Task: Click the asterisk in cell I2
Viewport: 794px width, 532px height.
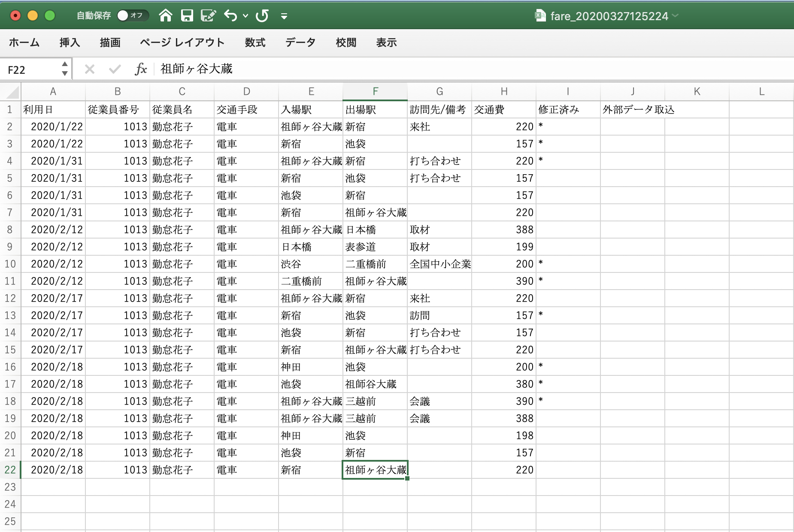Action: pyautogui.click(x=541, y=126)
